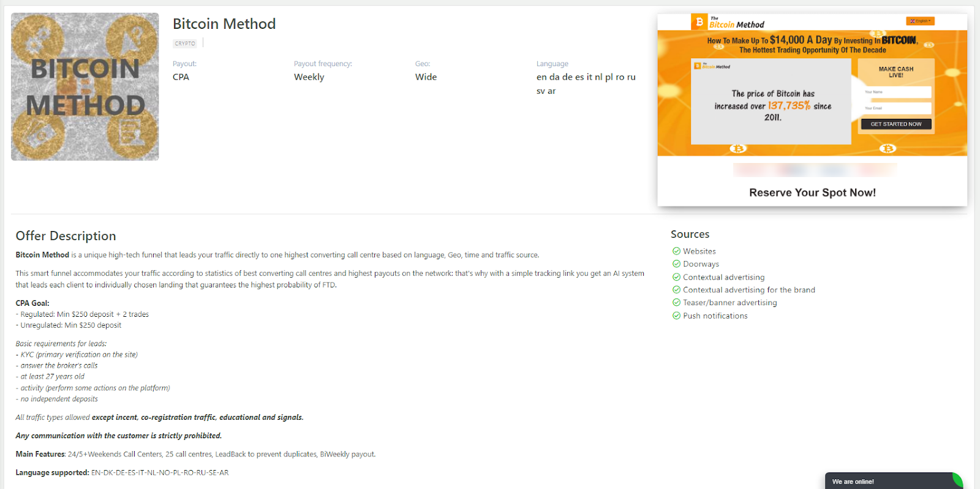Click the check icon next to Doorways

pos(676,264)
